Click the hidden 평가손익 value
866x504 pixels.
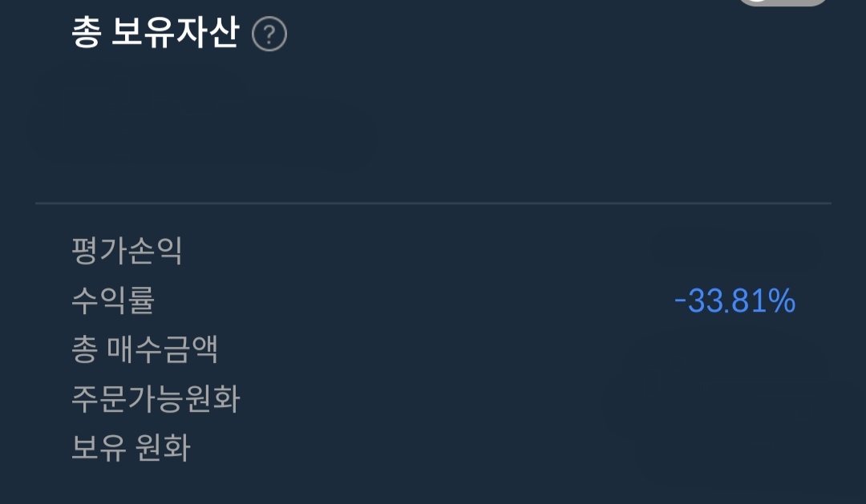pos(734,252)
